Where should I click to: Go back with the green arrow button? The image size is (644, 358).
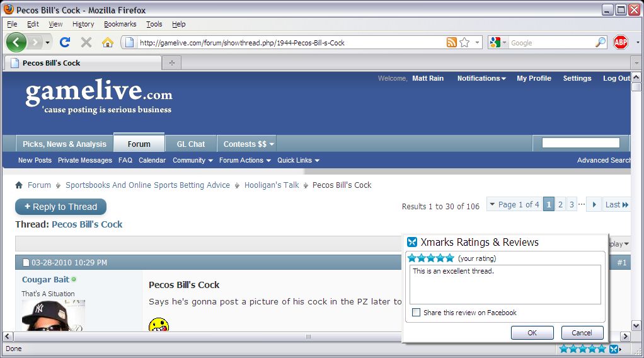[16, 42]
